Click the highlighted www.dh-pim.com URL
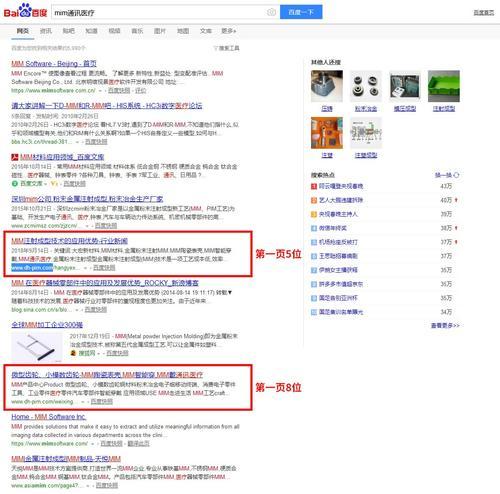This screenshot has height=494, width=500. tap(32, 267)
